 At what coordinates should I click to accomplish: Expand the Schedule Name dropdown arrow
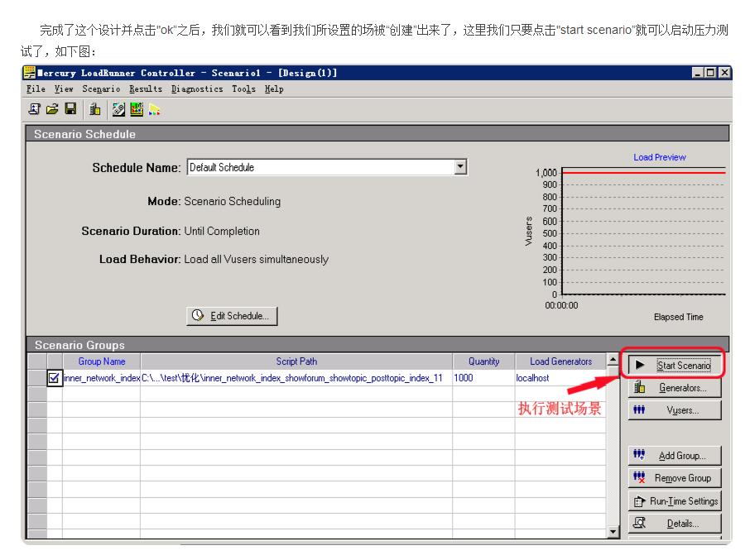tap(460, 167)
